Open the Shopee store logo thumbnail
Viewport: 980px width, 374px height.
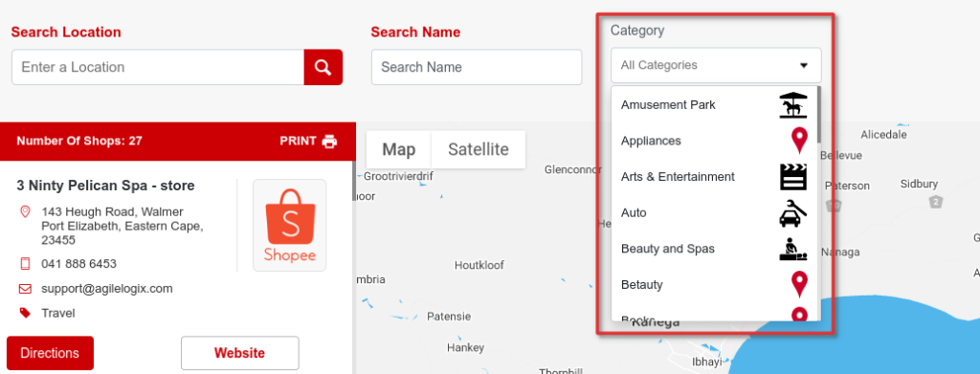click(x=289, y=226)
